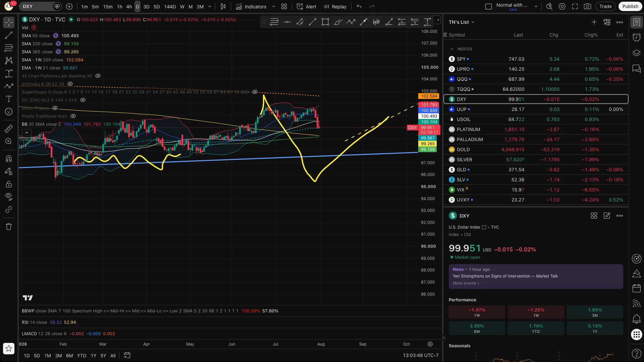Select the horizontal line tool in floating toolbar
The height and width of the screenshot is (362, 644).
point(287,22)
